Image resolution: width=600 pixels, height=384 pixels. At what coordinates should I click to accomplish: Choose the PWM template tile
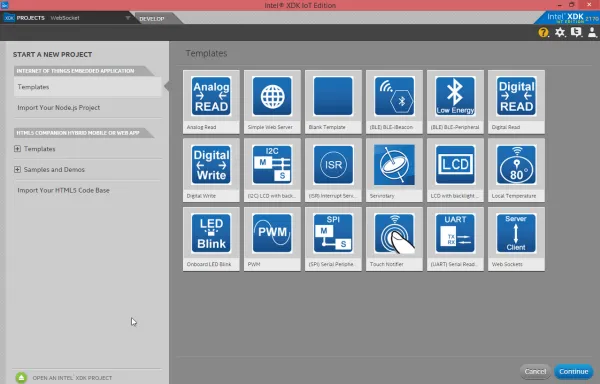click(272, 233)
